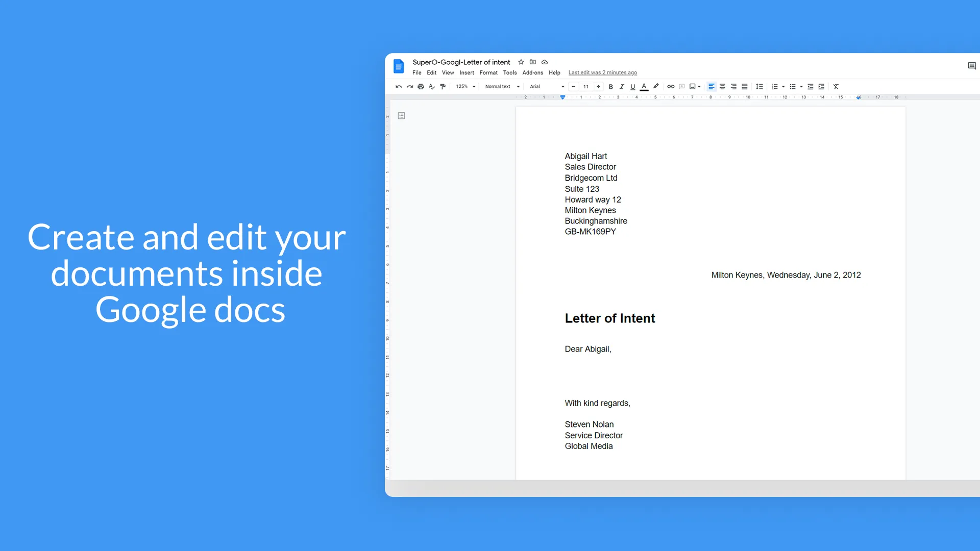Toggle italic formatting

point(622,87)
